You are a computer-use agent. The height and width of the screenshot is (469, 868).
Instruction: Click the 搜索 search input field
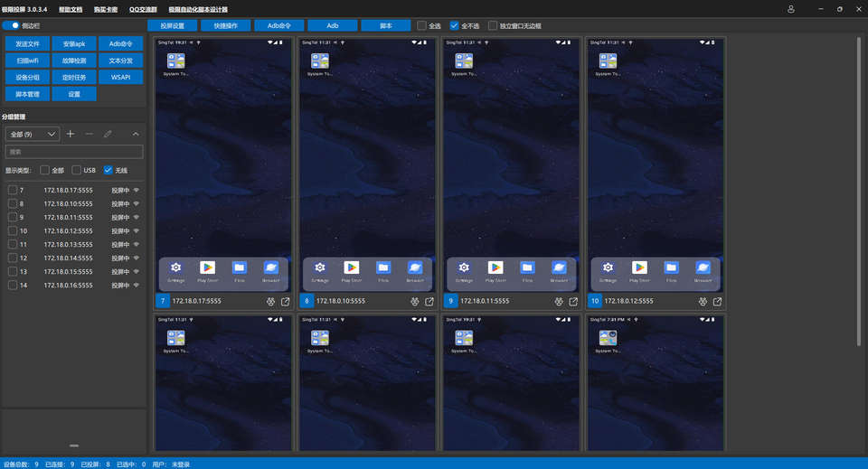pos(74,152)
